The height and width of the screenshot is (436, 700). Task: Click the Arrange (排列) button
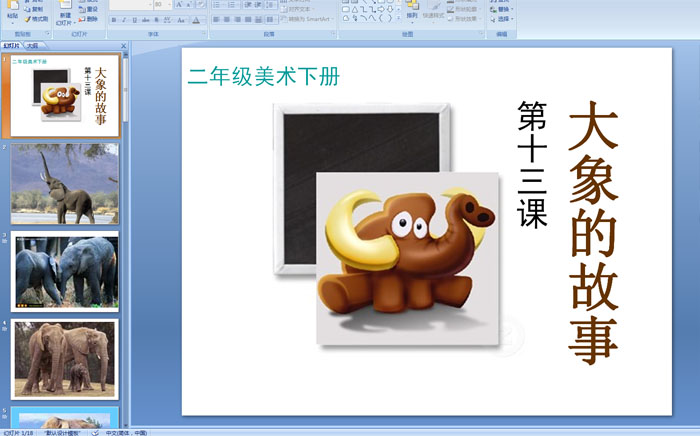click(412, 10)
